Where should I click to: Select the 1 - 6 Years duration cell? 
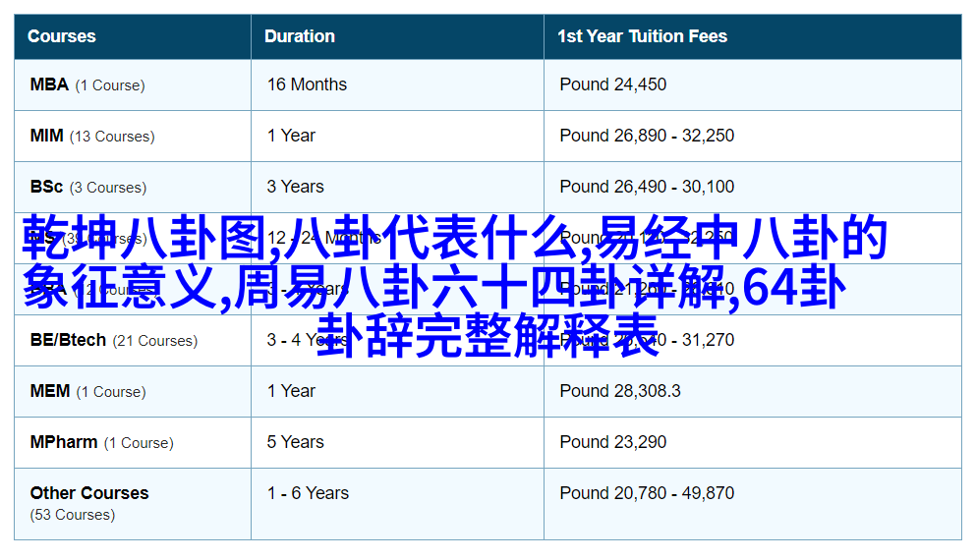tap(308, 493)
